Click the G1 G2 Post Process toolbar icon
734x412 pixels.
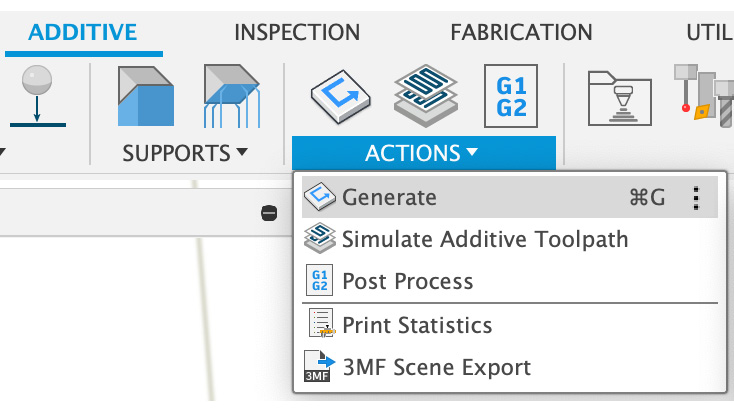click(511, 96)
